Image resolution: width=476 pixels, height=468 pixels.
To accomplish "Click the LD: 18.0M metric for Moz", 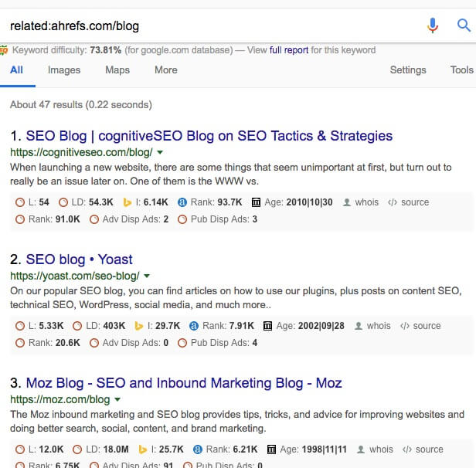I will (100, 449).
